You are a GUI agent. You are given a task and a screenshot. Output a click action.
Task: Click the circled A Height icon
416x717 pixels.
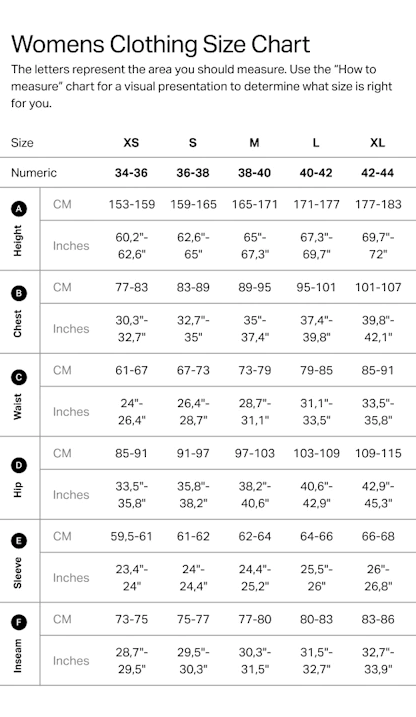click(19, 209)
